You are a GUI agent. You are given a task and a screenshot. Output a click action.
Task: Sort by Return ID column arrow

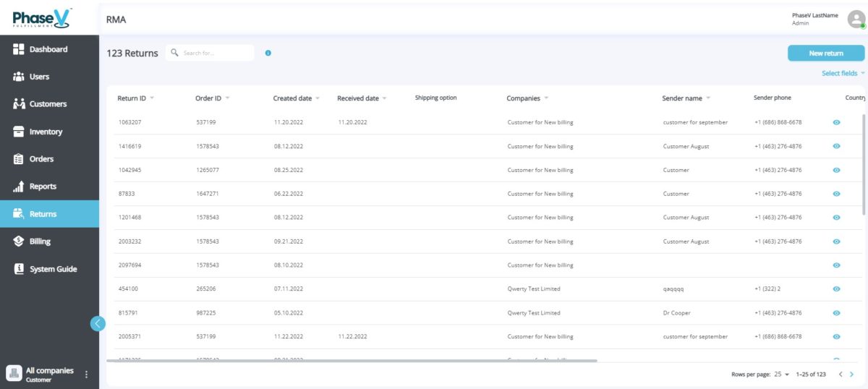pos(152,98)
